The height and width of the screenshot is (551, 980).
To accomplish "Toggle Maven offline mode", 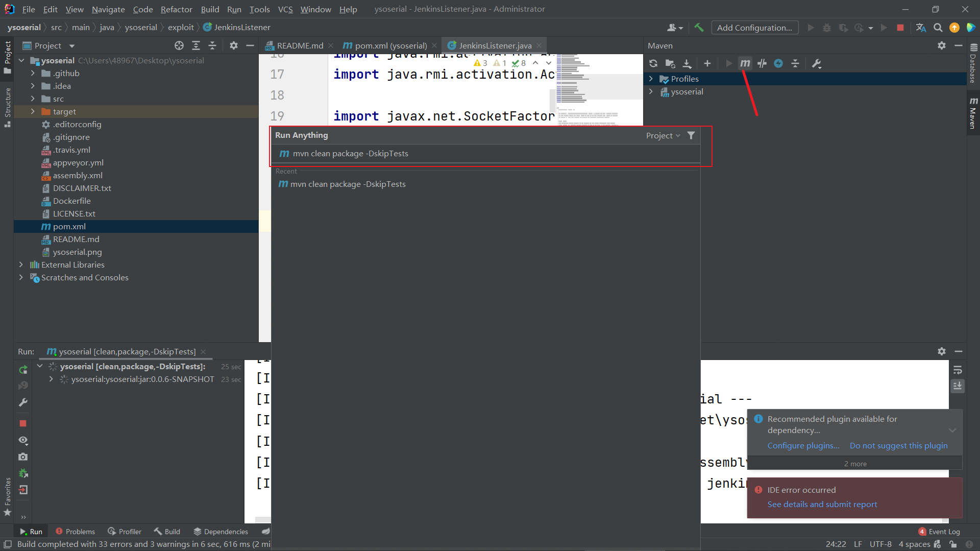I will point(762,63).
